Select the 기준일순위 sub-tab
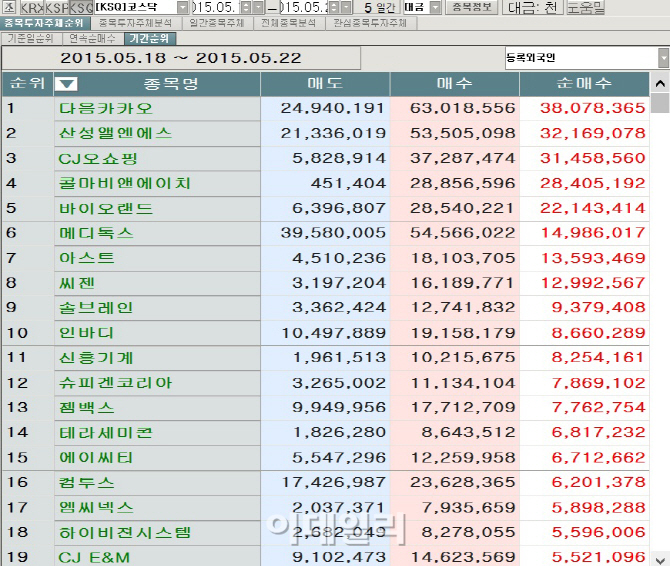670x566 pixels. pyautogui.click(x=31, y=38)
